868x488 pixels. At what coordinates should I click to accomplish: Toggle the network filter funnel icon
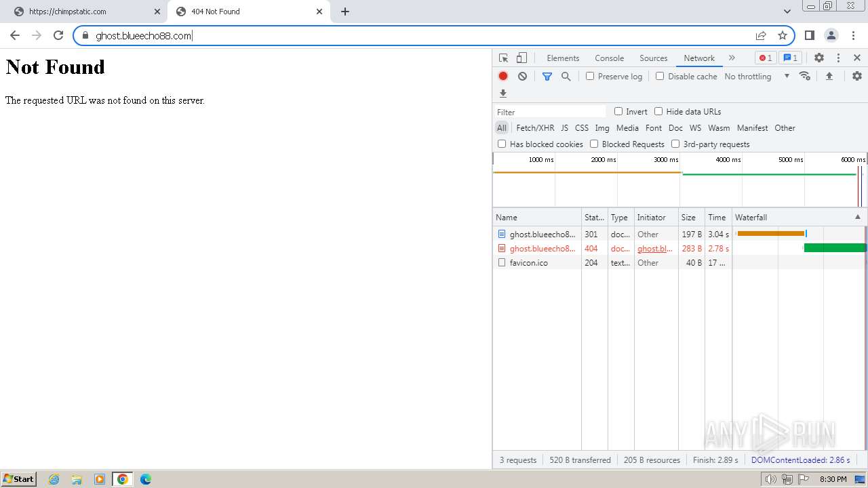pyautogui.click(x=547, y=77)
